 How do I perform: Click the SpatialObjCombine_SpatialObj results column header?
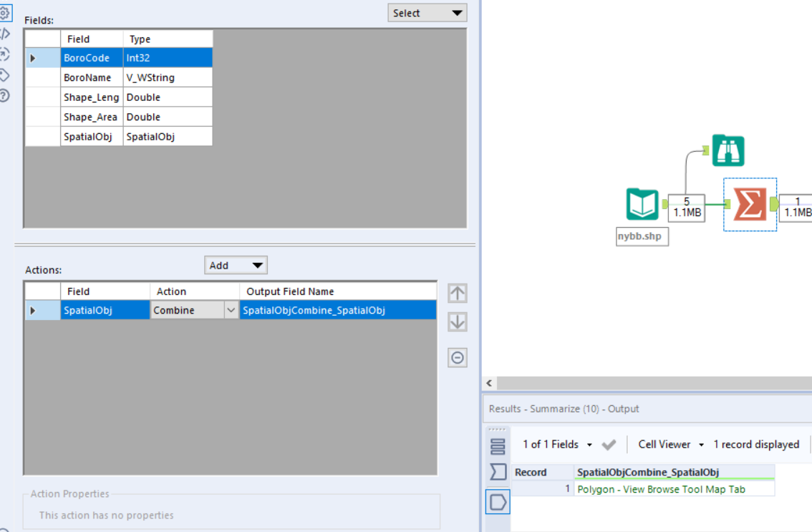tap(675, 473)
